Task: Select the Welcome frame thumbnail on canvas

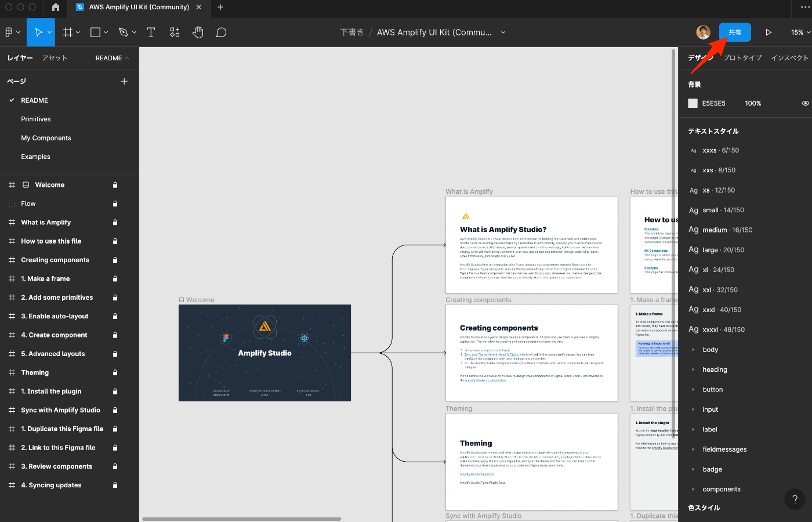Action: [x=264, y=353]
